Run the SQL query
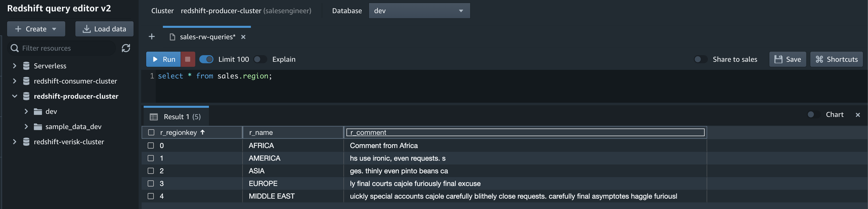This screenshot has height=209, width=868. pos(164,59)
